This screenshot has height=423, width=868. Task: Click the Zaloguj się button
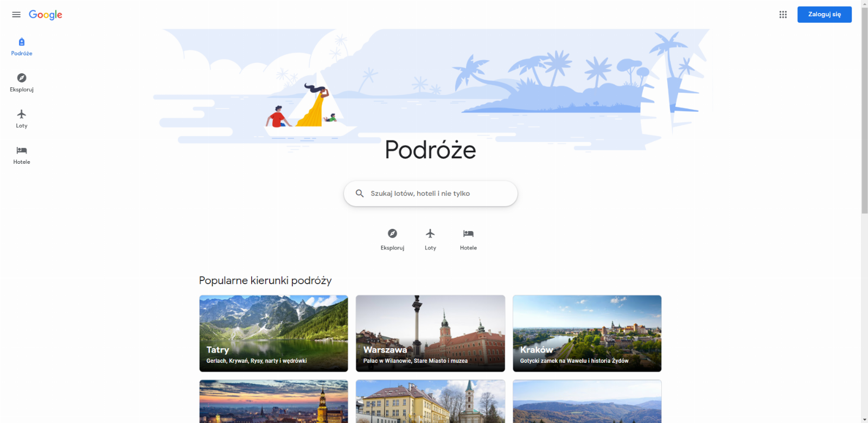pos(824,15)
